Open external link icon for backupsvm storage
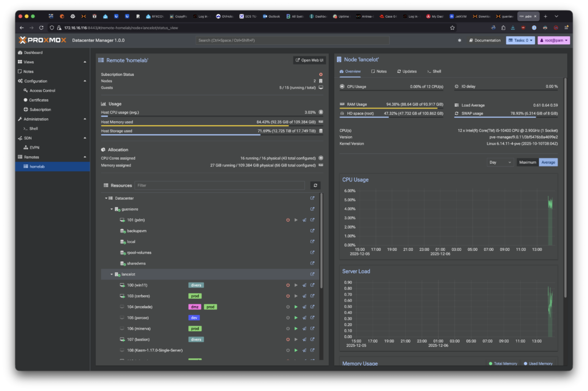The image size is (588, 391). (312, 231)
